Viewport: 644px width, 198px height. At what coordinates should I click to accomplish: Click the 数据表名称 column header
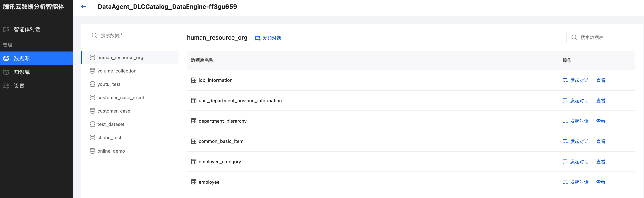click(x=202, y=60)
